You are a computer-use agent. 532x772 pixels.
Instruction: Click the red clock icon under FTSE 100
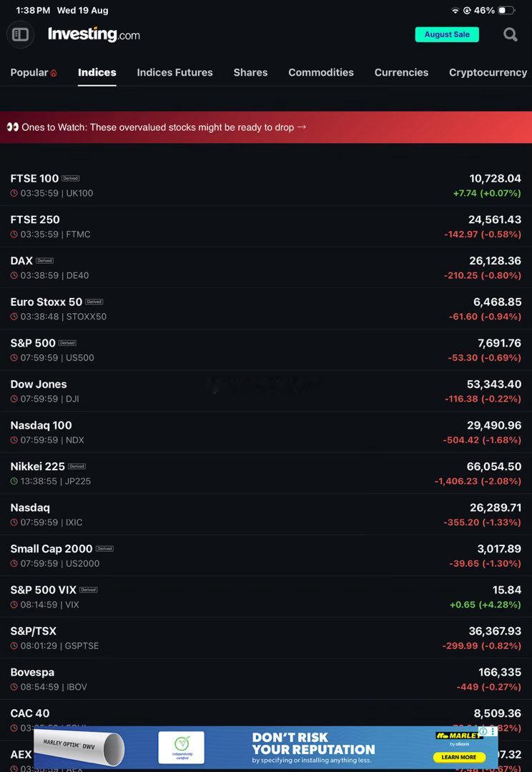click(x=14, y=193)
